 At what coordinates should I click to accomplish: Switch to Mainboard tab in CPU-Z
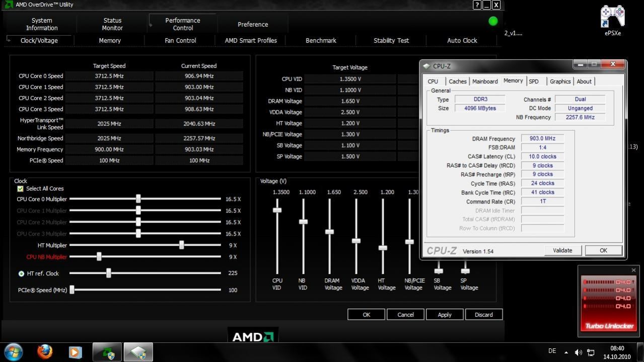point(485,82)
